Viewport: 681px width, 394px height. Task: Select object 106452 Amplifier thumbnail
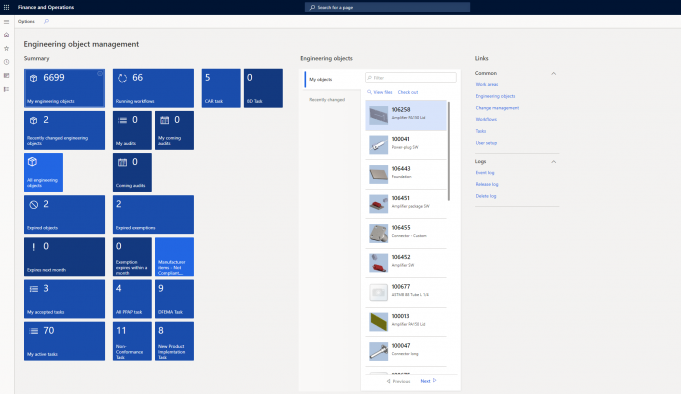[x=378, y=263]
